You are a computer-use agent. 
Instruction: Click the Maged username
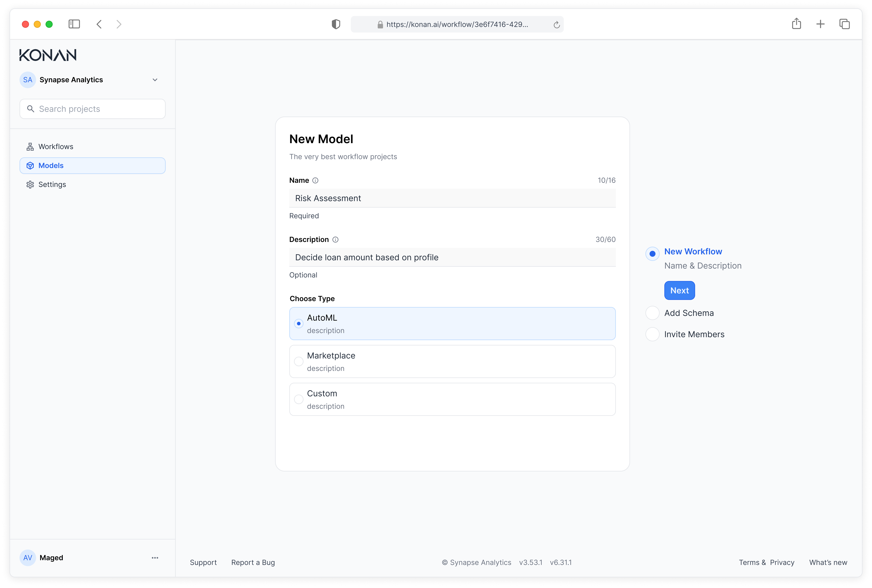point(51,558)
